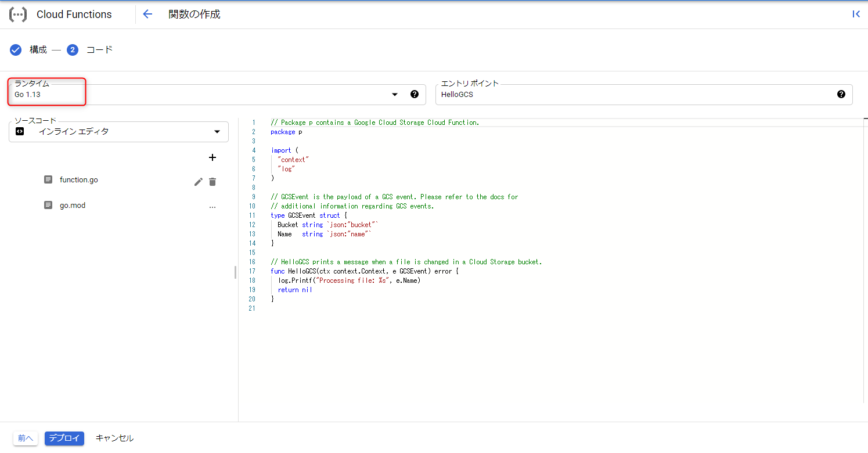Click the エントリ ポイント HelloGCS input field
This screenshot has height=453, width=868.
point(644,95)
